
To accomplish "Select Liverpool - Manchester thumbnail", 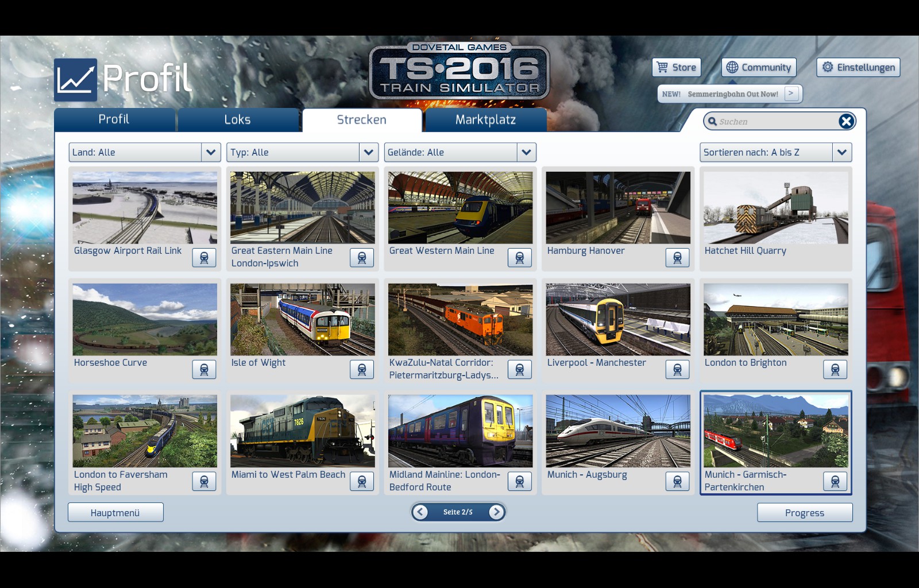I will pos(618,319).
